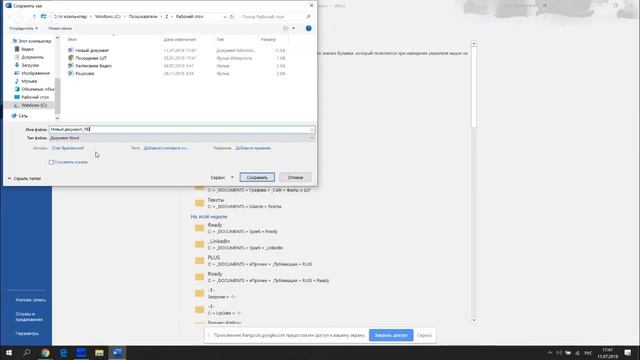Click the taskbar search magnifier icon
640x360 pixels.
tap(27, 353)
